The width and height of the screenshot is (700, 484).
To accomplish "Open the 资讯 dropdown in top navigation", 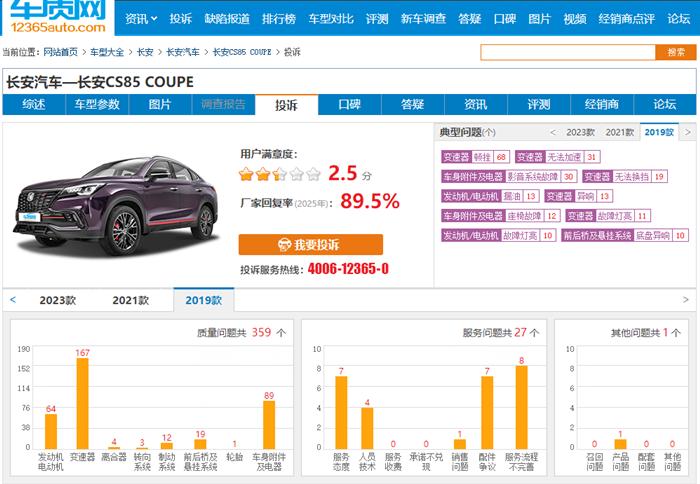I will (141, 19).
